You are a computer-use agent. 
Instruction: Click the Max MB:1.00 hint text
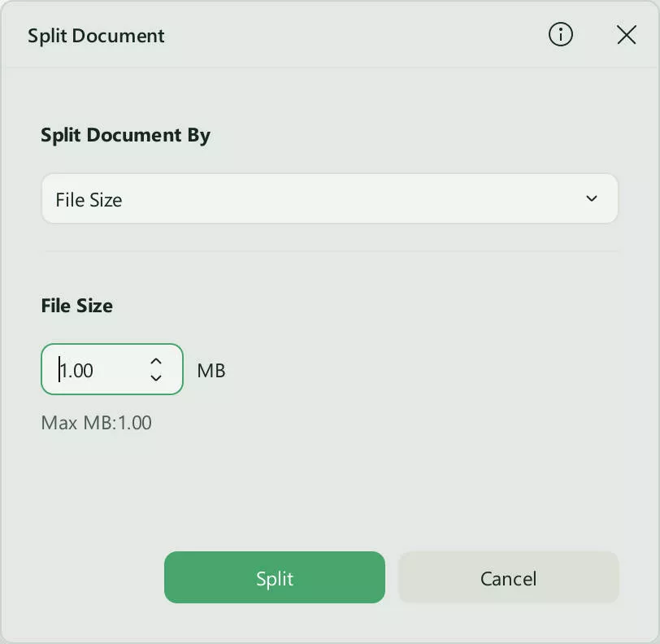pyautogui.click(x=96, y=423)
